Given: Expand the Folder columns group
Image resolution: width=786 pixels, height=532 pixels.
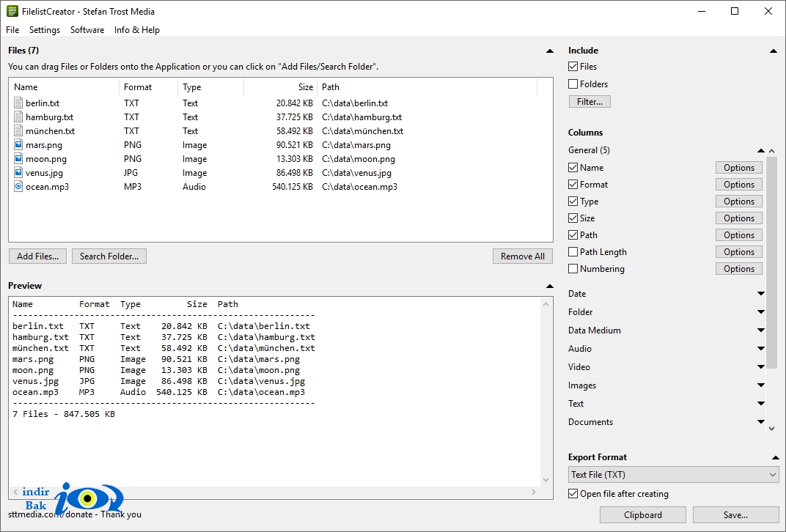Looking at the screenshot, I should (760, 311).
